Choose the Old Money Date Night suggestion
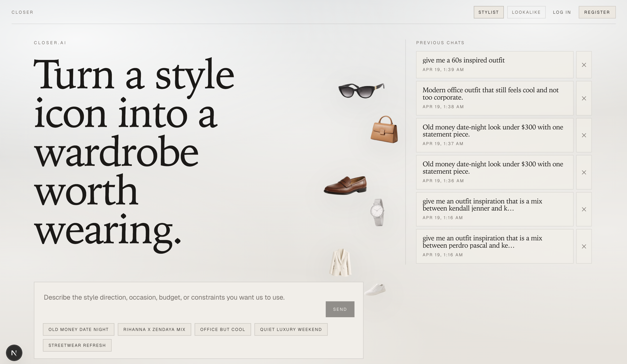 (x=78, y=329)
